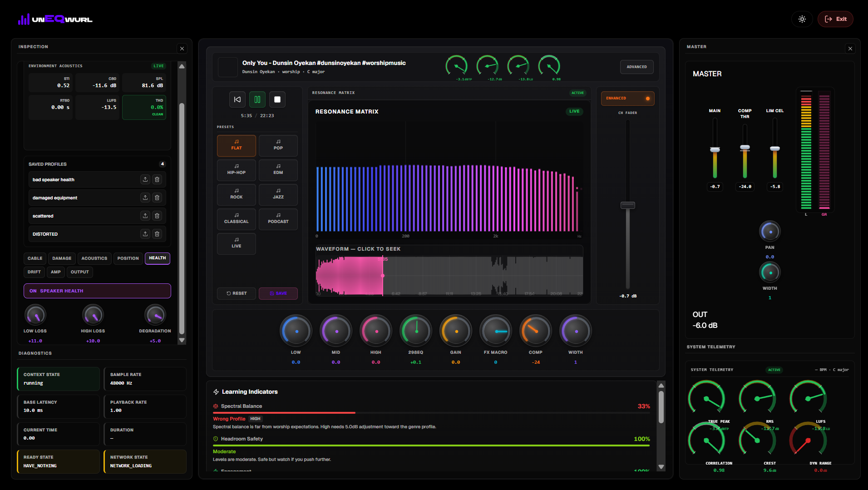Viewport: 868px width, 490px height.
Task: Open the OUTPUT tab
Action: [x=80, y=272]
